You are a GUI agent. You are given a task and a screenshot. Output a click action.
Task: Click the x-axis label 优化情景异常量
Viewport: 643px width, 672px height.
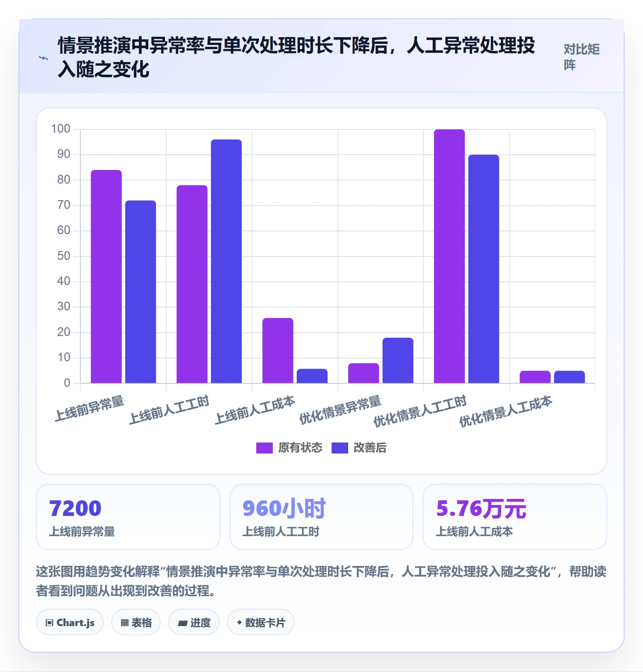click(x=340, y=409)
